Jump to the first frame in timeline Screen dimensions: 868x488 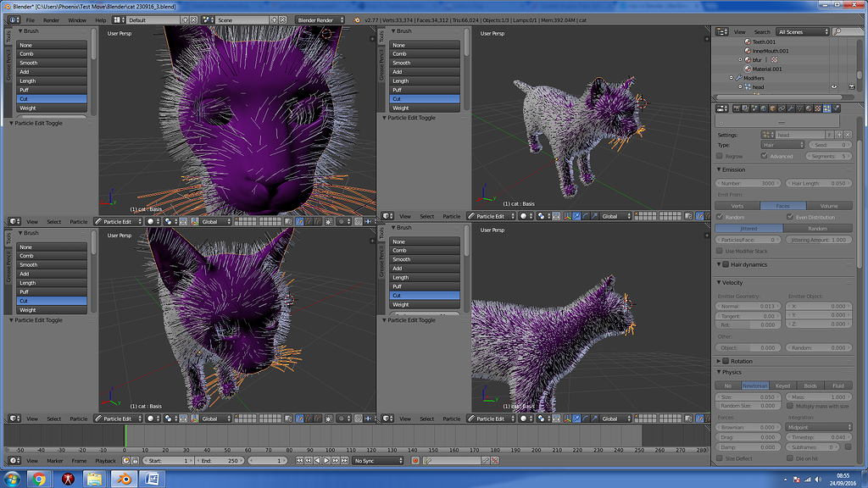[299, 460]
